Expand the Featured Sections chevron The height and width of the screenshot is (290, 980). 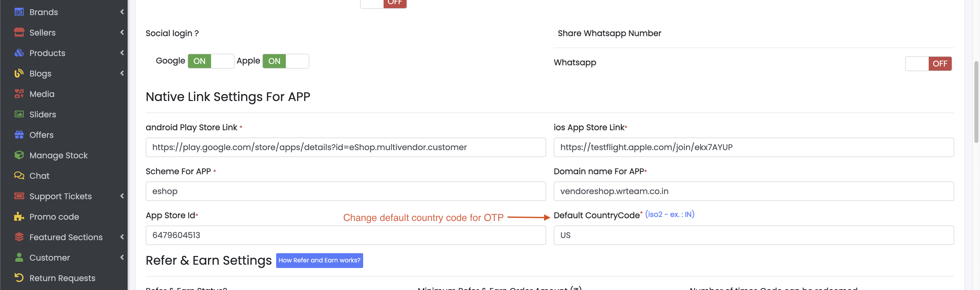(x=122, y=237)
